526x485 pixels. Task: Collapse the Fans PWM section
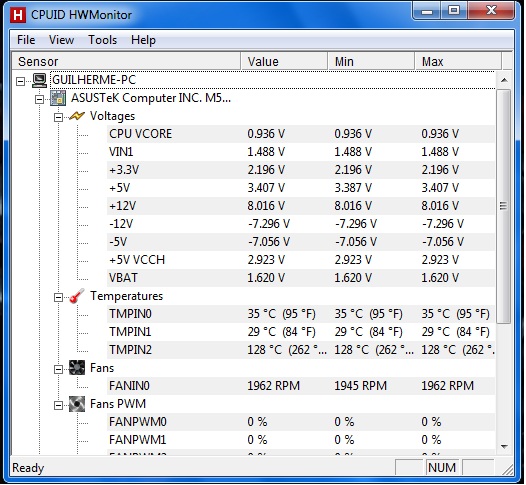tap(59, 406)
